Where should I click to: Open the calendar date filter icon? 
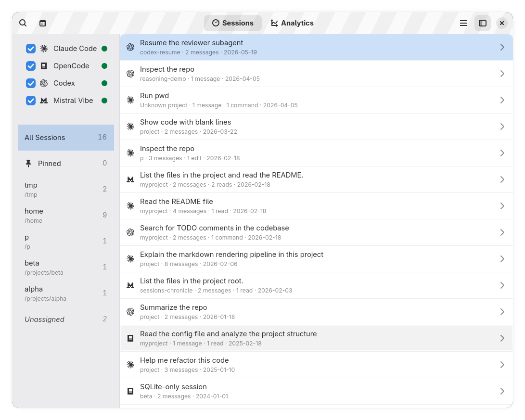point(43,23)
